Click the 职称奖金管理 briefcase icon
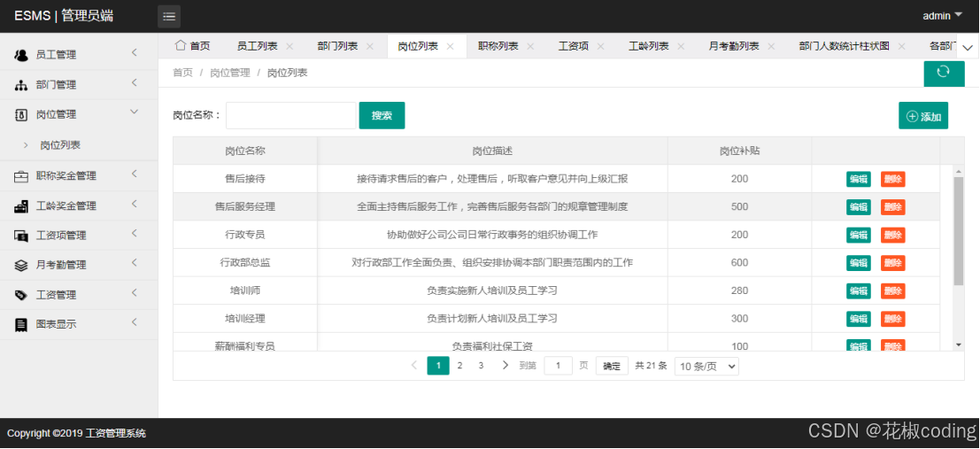The height and width of the screenshot is (449, 980). point(21,175)
